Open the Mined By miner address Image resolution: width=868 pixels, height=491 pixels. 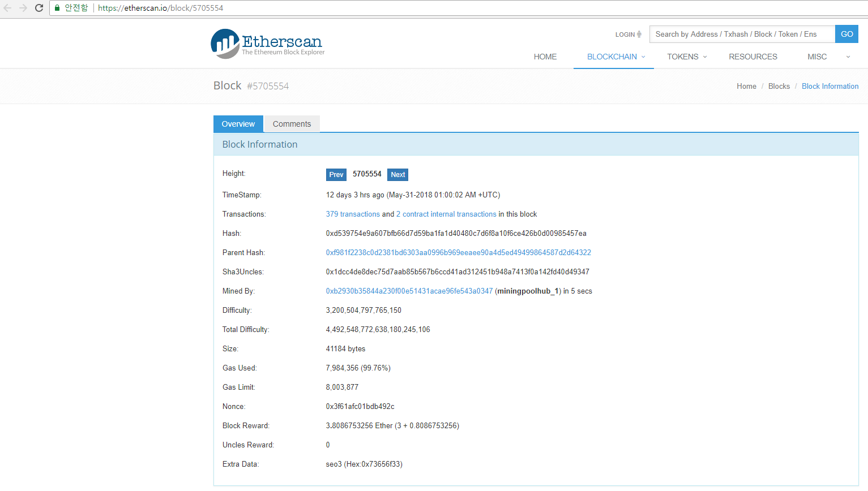tap(409, 291)
